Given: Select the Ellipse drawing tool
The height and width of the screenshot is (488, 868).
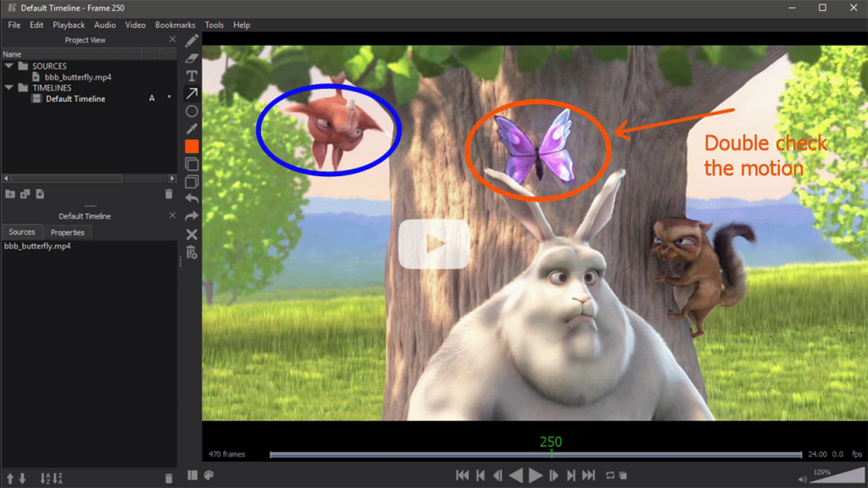Looking at the screenshot, I should click(x=192, y=111).
